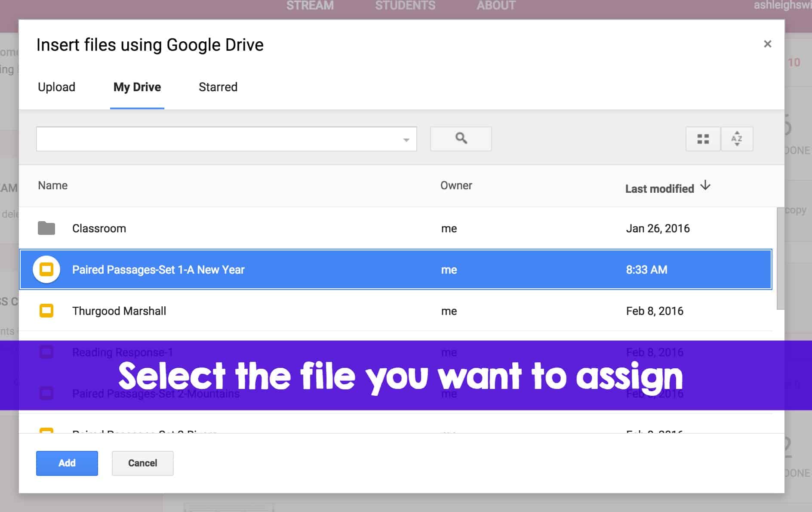Viewport: 812px width, 512px height.
Task: Open the Starred tab
Action: (218, 87)
